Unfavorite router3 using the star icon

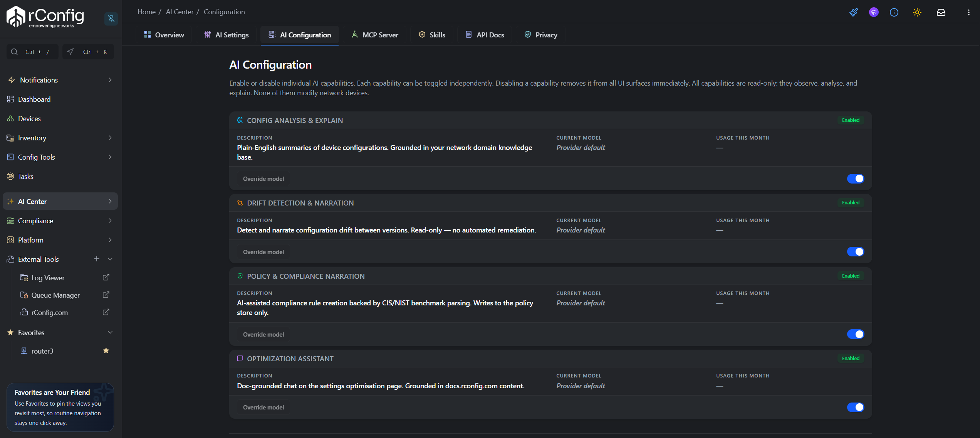(x=106, y=351)
